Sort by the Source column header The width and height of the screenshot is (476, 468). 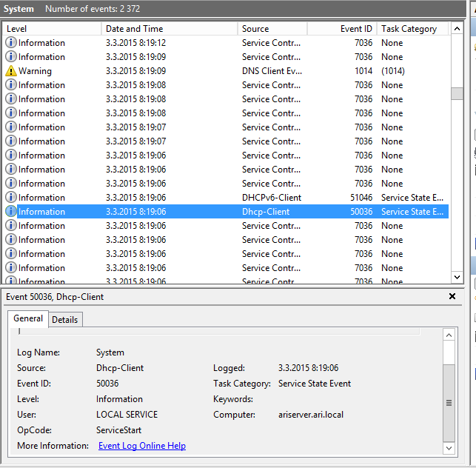pyautogui.click(x=272, y=29)
